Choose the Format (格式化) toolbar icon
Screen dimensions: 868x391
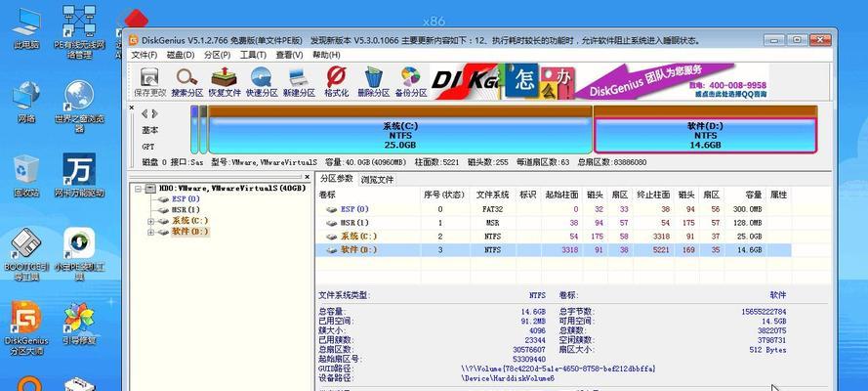336,82
